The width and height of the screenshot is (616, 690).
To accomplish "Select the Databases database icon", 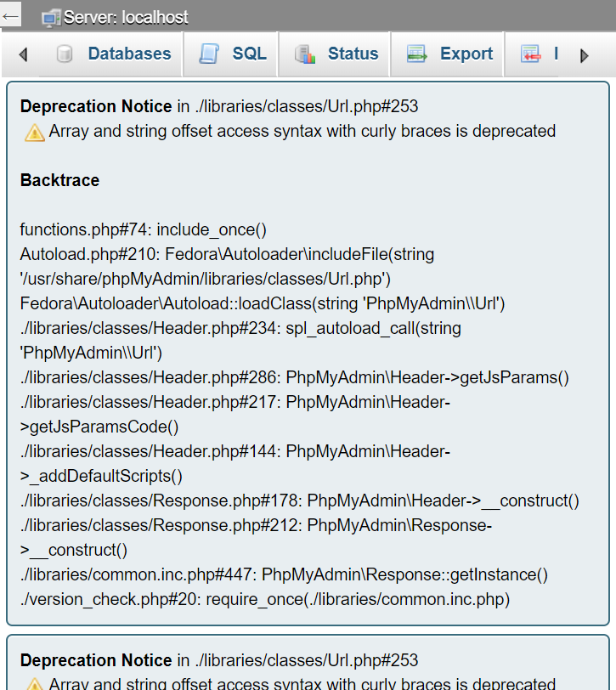I will point(65,54).
